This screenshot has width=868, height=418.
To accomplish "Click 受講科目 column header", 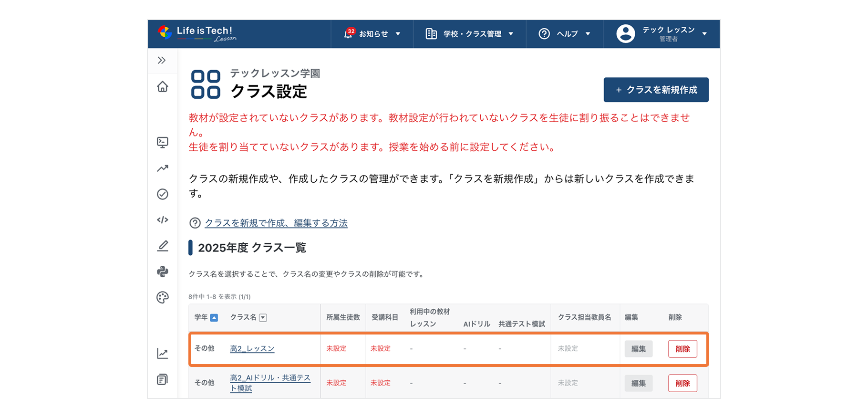I will pos(384,317).
